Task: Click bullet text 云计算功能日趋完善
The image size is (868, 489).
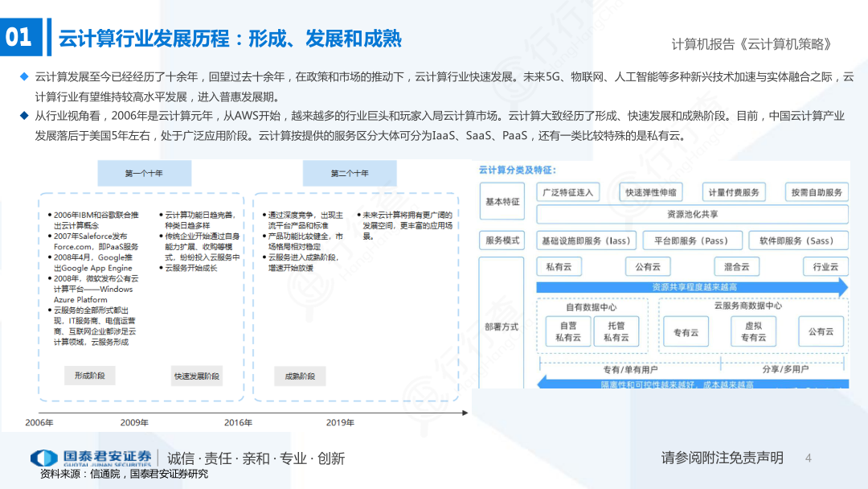Action: [x=200, y=220]
